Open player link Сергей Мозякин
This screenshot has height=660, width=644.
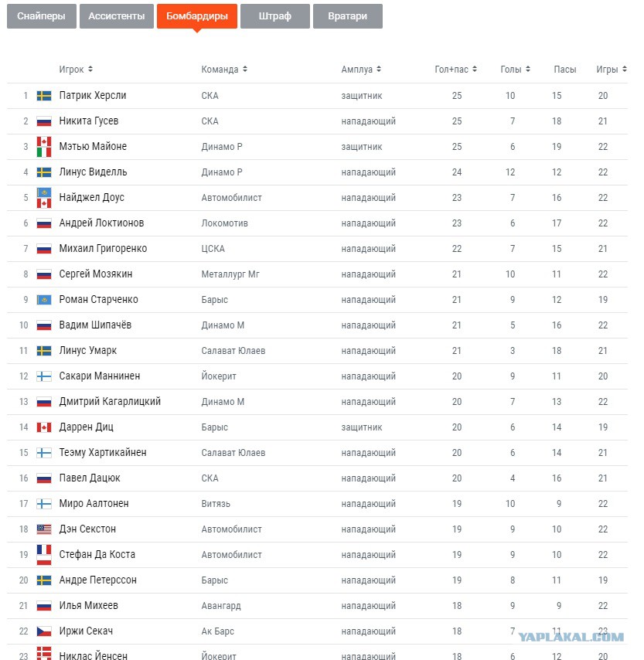[95, 274]
